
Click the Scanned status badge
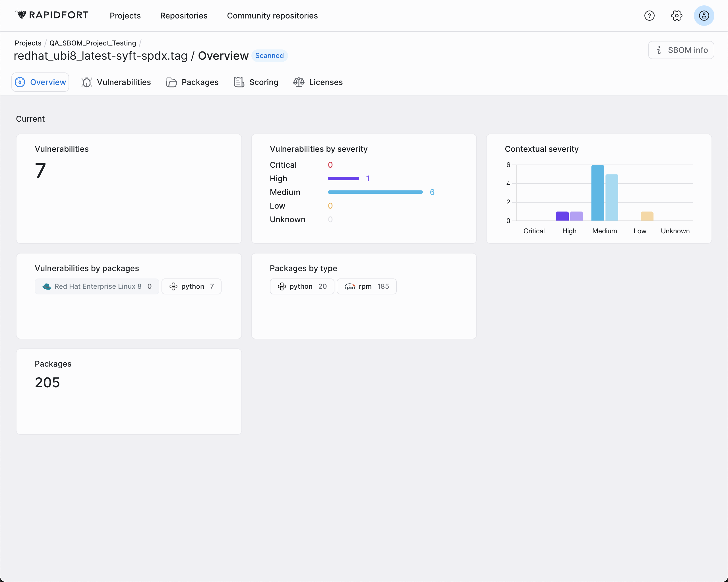270,56
